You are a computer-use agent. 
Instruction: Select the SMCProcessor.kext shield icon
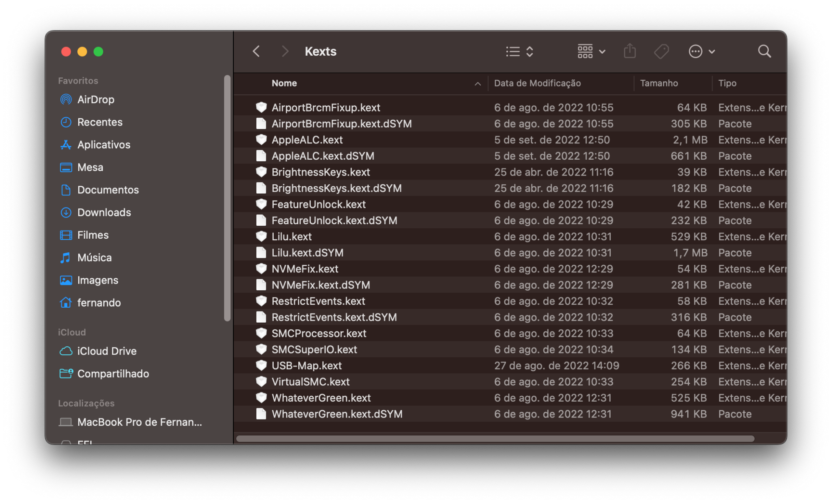tap(261, 333)
